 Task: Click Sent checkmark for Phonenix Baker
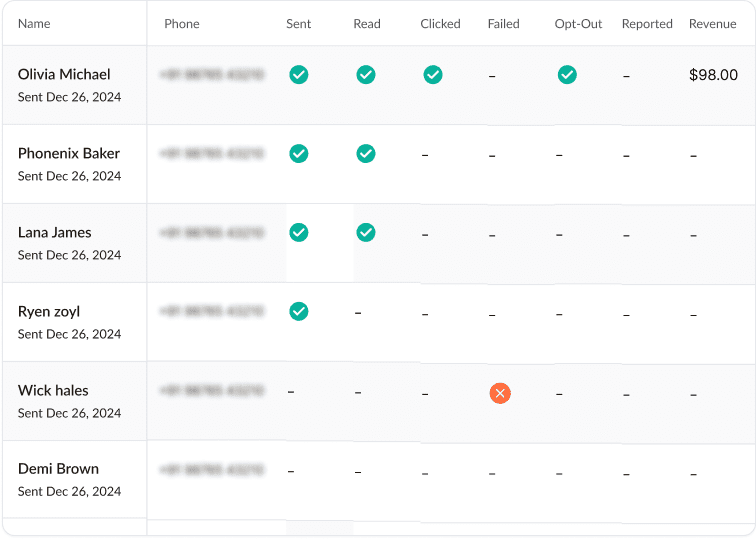click(x=299, y=154)
